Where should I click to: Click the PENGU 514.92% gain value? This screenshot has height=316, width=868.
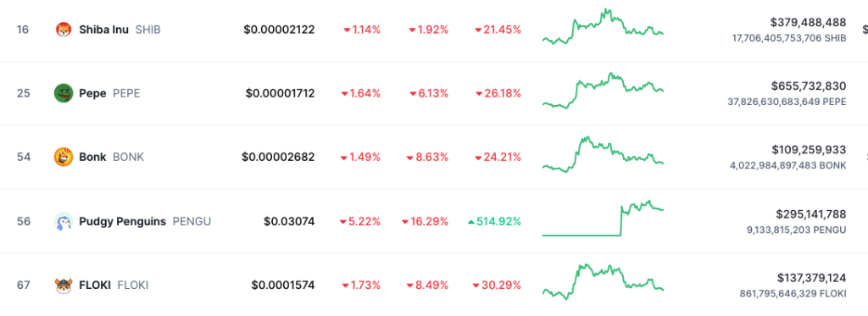494,221
